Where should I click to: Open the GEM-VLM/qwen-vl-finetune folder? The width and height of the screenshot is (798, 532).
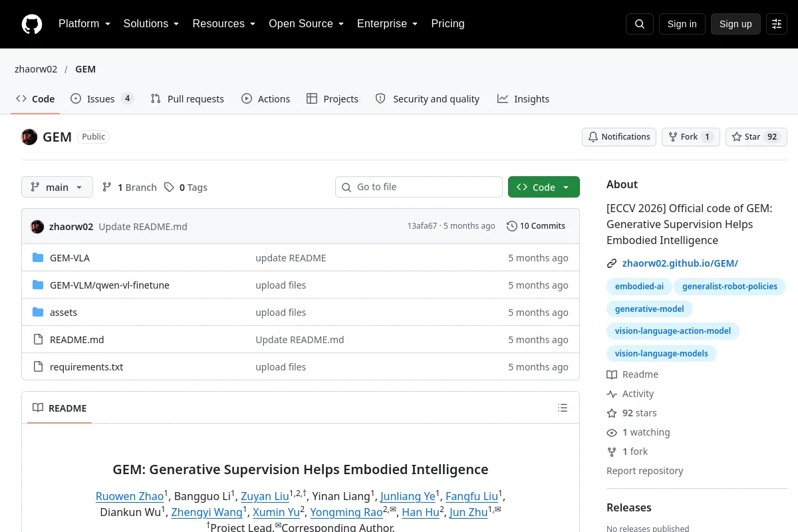(x=110, y=285)
